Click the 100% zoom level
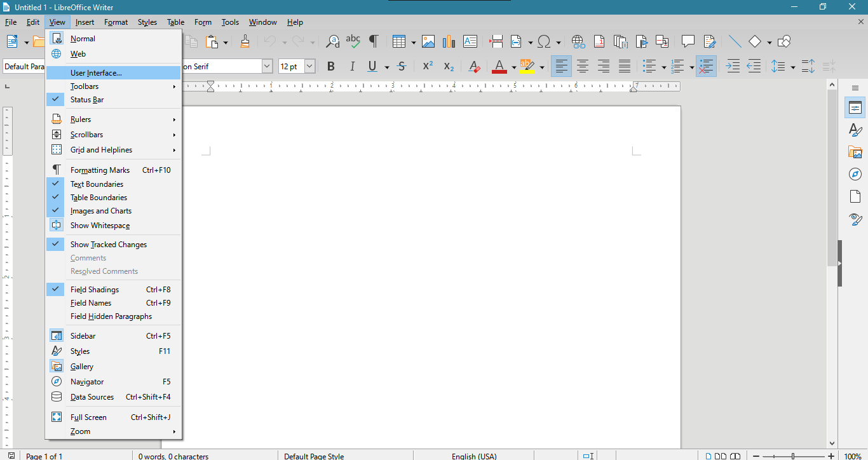 853,456
